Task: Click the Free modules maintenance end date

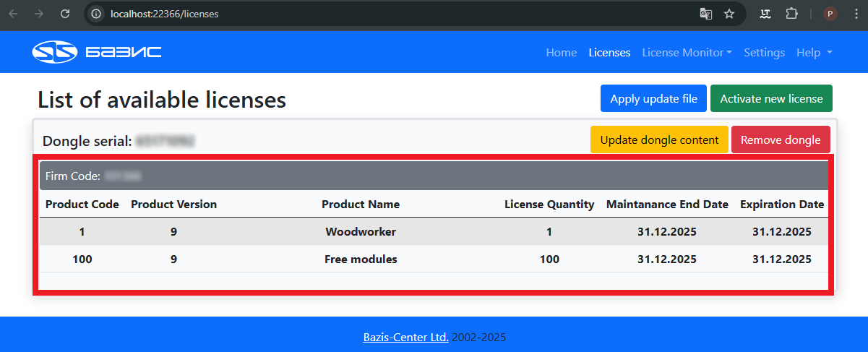Action: pyautogui.click(x=667, y=259)
